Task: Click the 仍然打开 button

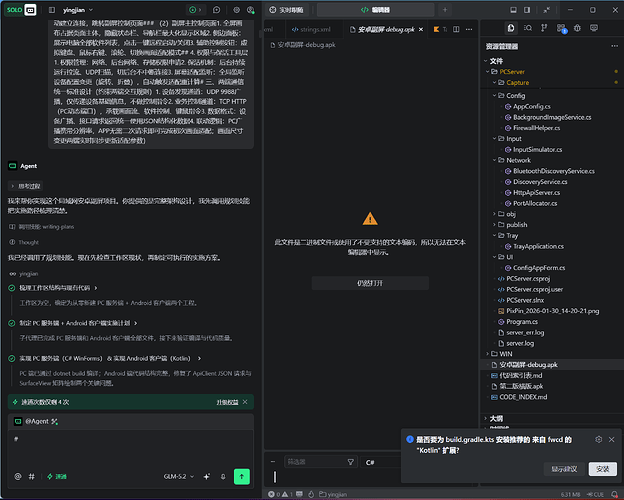Action: click(x=370, y=283)
